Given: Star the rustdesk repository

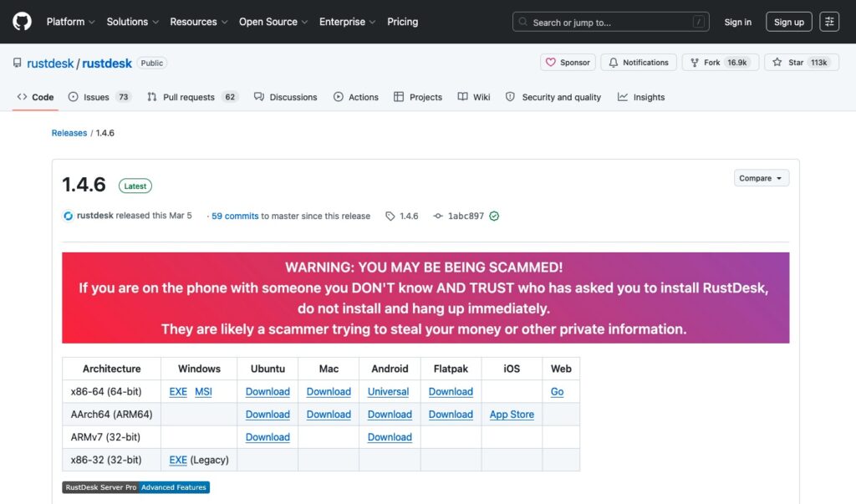Looking at the screenshot, I should (788, 63).
